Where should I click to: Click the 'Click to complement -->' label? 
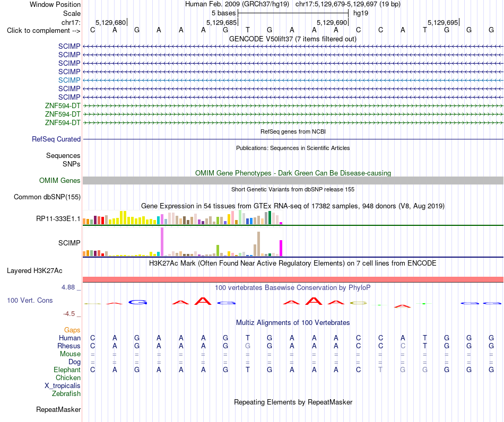(44, 31)
